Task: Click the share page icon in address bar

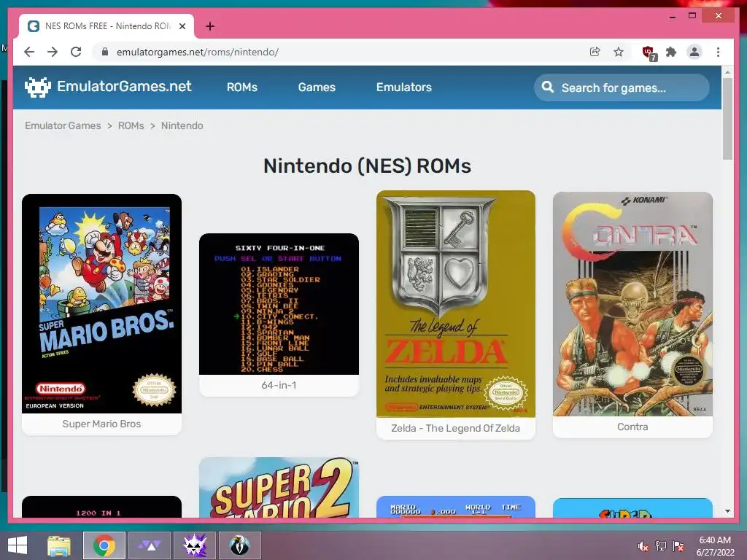Action: click(x=595, y=52)
